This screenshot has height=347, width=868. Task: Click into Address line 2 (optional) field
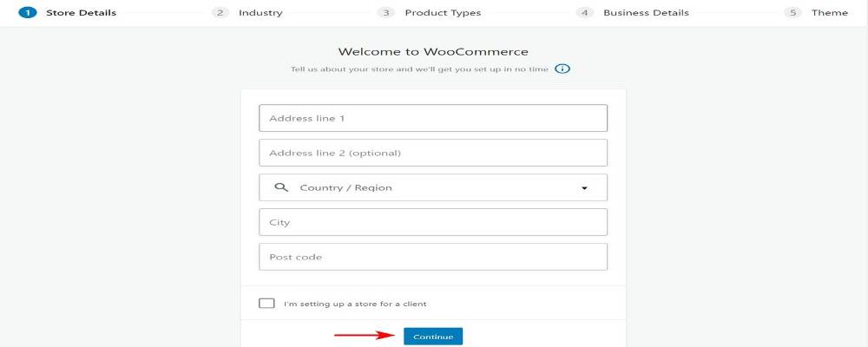(x=432, y=153)
